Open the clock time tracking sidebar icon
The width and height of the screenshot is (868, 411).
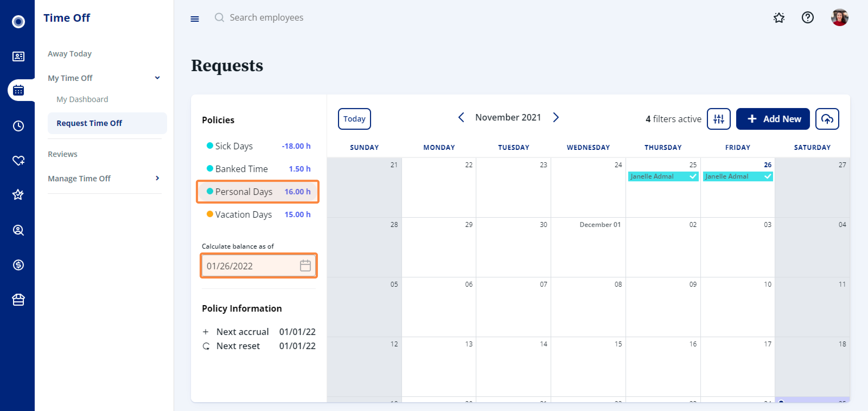tap(18, 126)
